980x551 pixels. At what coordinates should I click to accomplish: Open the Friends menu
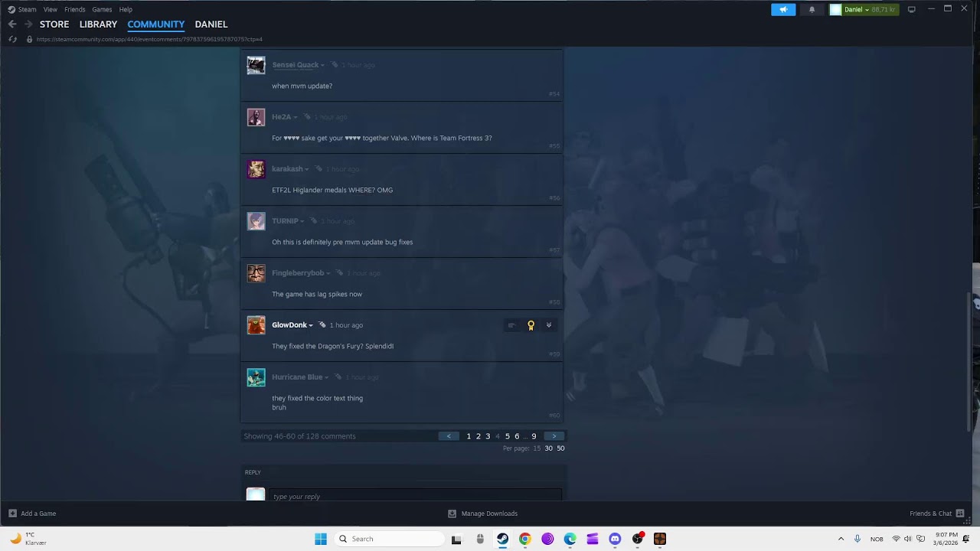pyautogui.click(x=75, y=9)
